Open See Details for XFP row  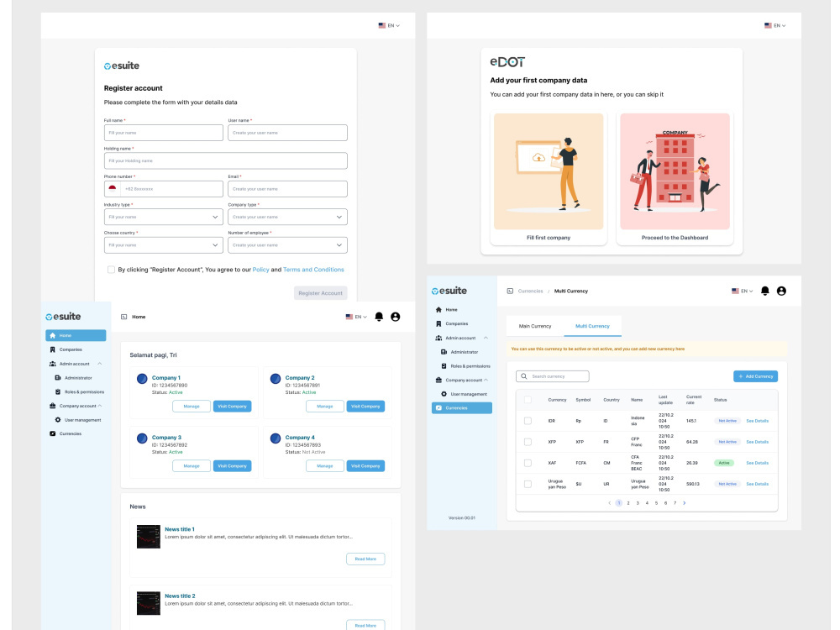pos(757,442)
